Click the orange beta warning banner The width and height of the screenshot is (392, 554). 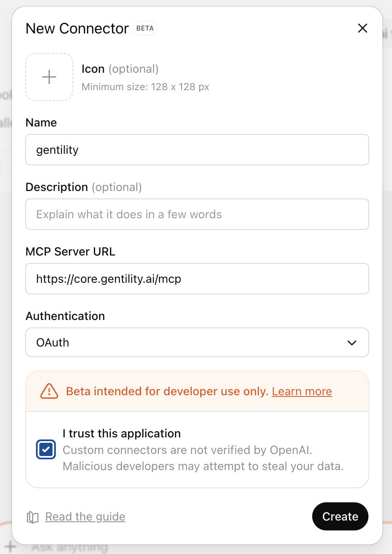pyautogui.click(x=197, y=391)
